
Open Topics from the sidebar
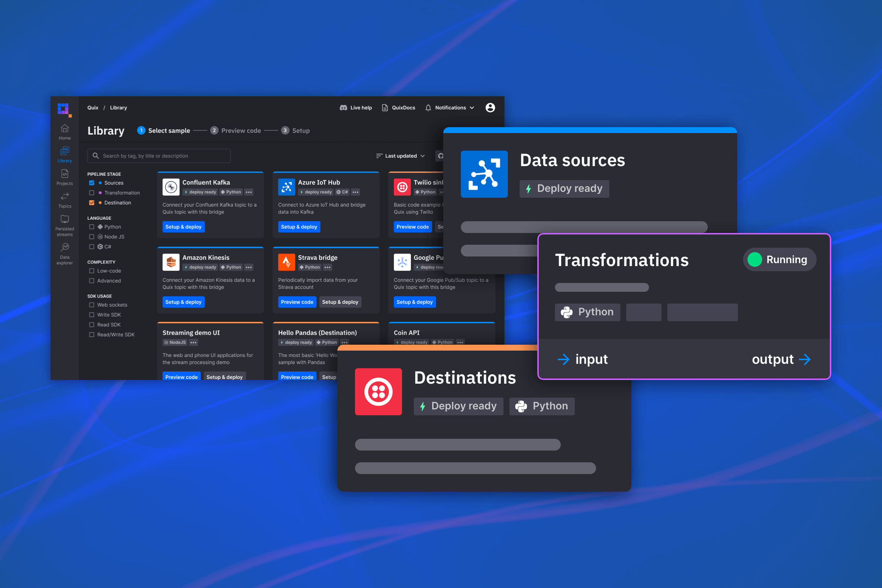click(65, 200)
